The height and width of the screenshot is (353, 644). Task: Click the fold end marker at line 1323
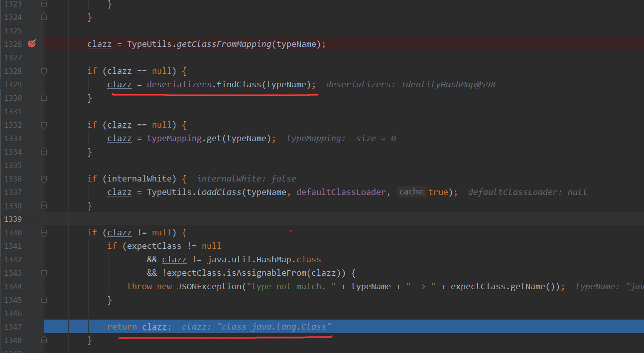click(44, 4)
